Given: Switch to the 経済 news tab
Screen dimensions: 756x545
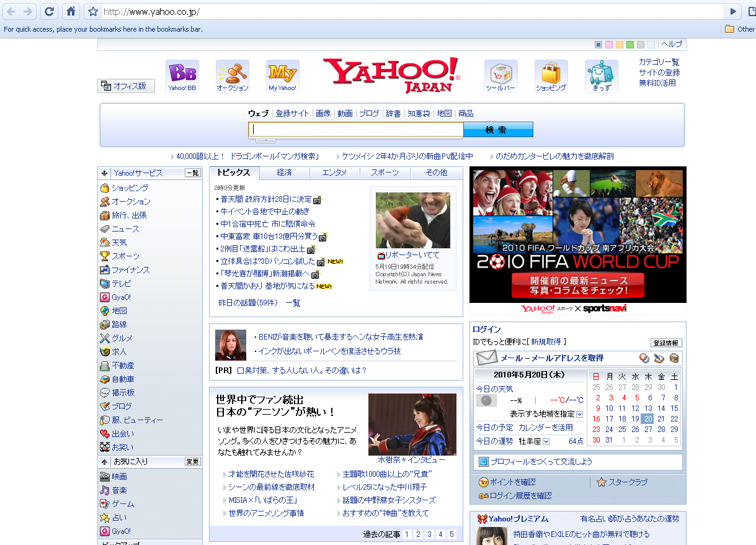Looking at the screenshot, I should pos(284,173).
